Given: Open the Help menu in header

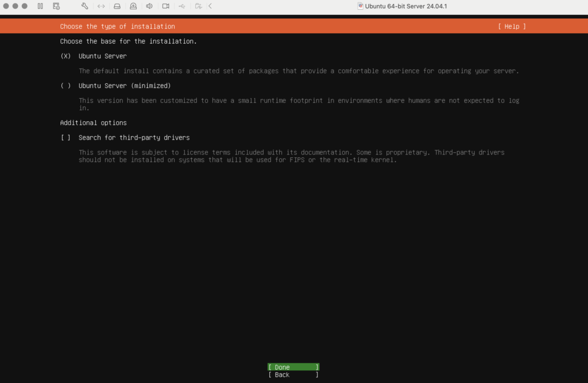Looking at the screenshot, I should point(512,26).
